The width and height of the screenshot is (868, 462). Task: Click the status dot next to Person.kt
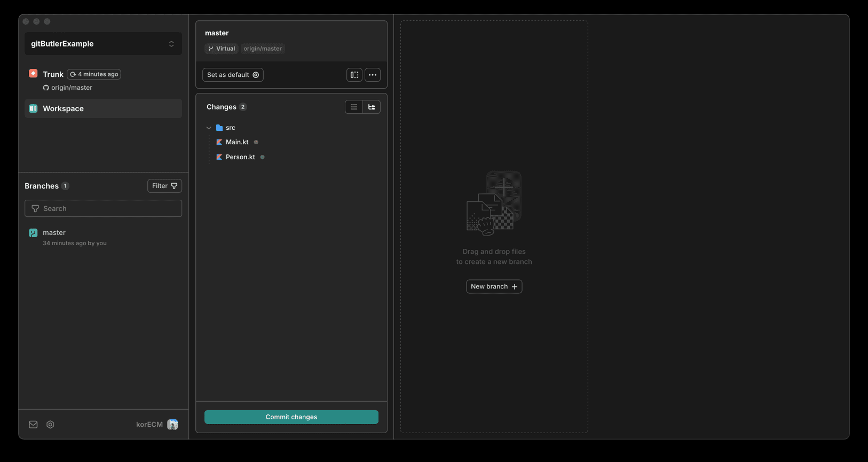(x=263, y=157)
